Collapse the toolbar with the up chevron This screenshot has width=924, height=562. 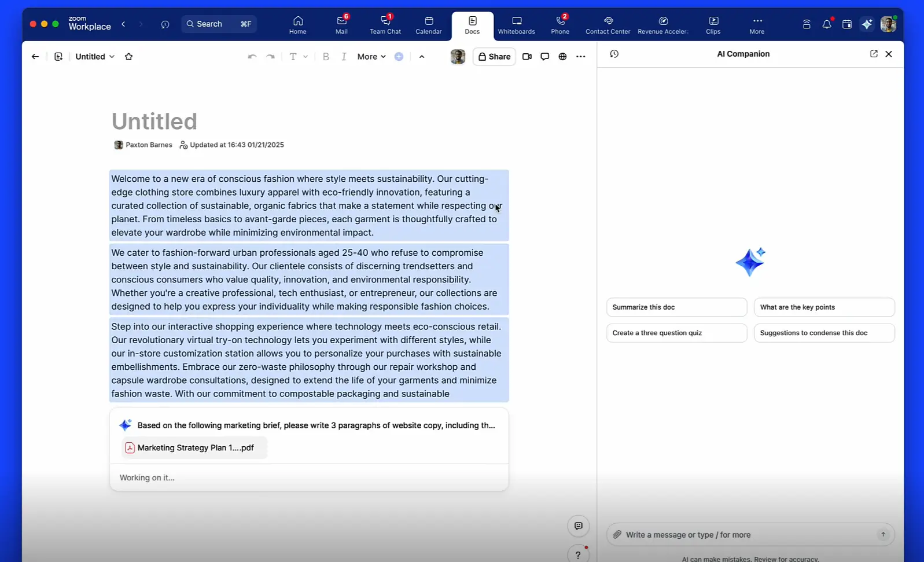pos(422,57)
